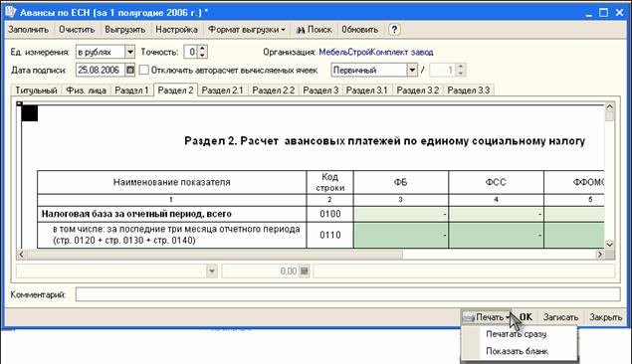Image resolution: width=632 pixels, height=364 pixels.
Task: Open the МебельСтройКомплект завод organization link
Action: [x=375, y=52]
